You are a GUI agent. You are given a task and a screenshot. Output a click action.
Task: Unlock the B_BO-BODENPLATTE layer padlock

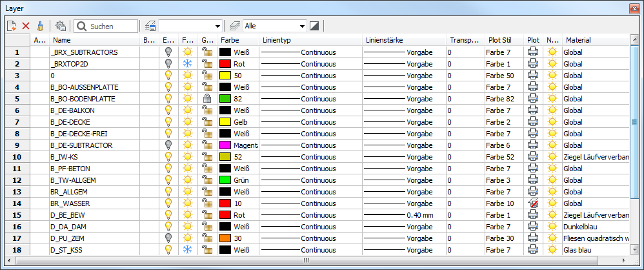pyautogui.click(x=207, y=99)
